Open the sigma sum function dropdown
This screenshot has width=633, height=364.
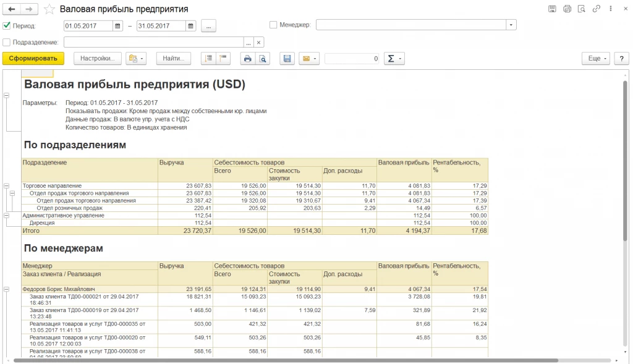coord(394,59)
